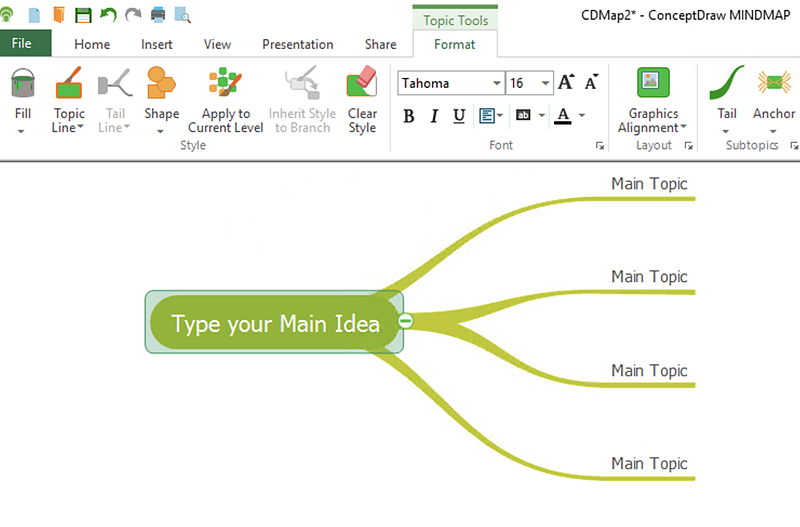Click the Anchor icon
This screenshot has width=800, height=527.
coord(774,82)
